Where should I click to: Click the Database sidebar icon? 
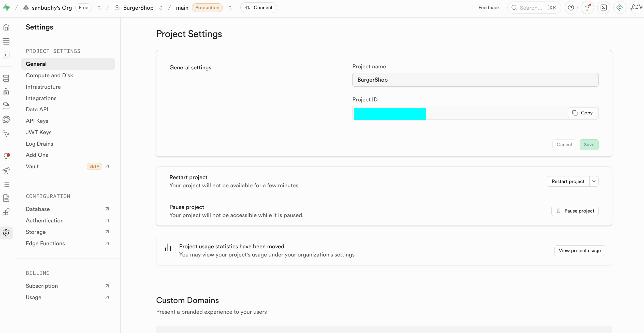tap(6, 78)
